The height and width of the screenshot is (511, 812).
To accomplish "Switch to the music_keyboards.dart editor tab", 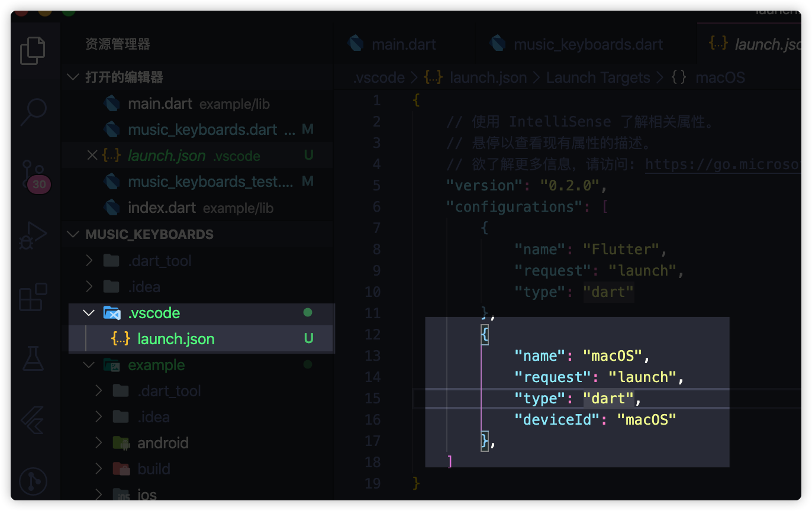I will pyautogui.click(x=586, y=44).
